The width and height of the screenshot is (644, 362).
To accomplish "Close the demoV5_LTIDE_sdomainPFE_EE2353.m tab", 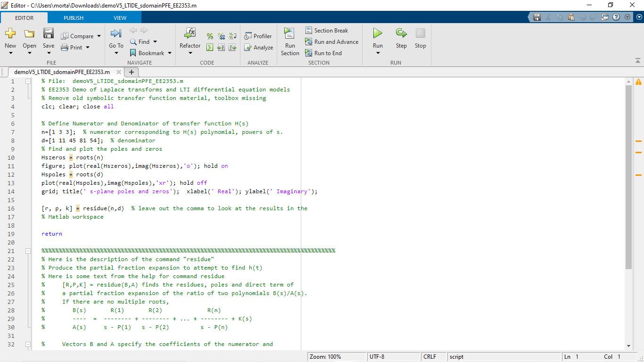I will pos(119,72).
